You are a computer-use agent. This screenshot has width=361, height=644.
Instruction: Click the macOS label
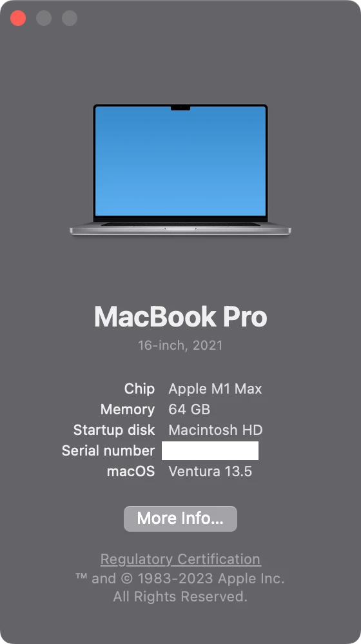click(x=131, y=471)
